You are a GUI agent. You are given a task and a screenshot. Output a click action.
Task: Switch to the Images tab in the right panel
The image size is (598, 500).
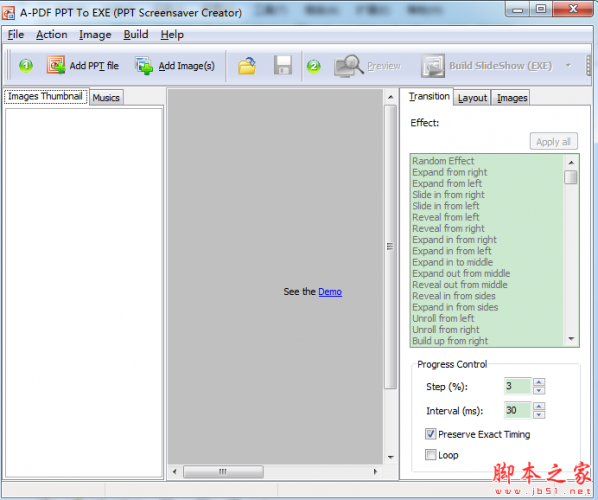[x=512, y=98]
